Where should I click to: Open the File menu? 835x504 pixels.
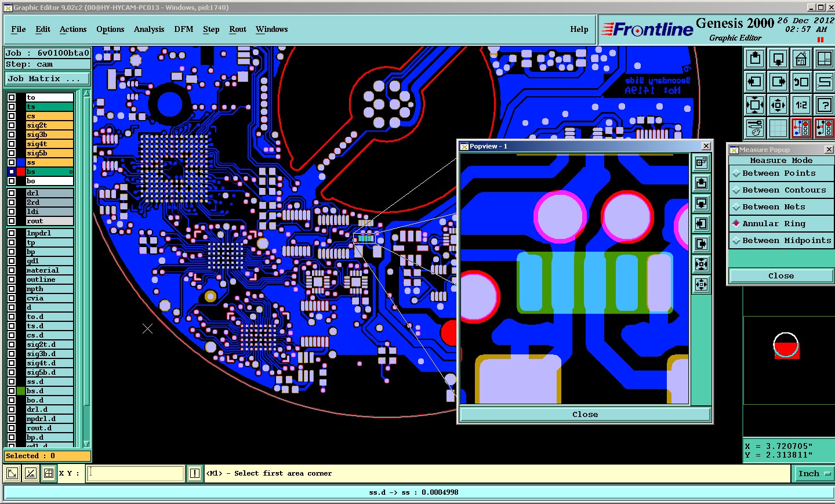[x=19, y=30]
